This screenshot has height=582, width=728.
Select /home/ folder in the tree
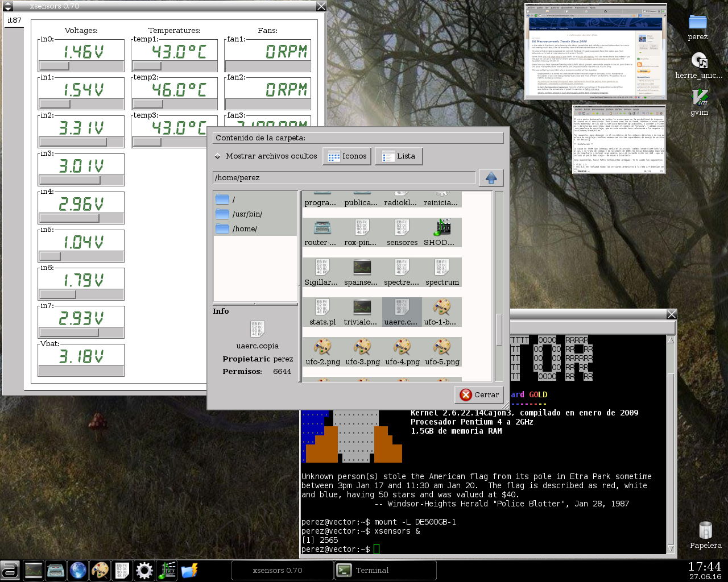[x=255, y=229]
